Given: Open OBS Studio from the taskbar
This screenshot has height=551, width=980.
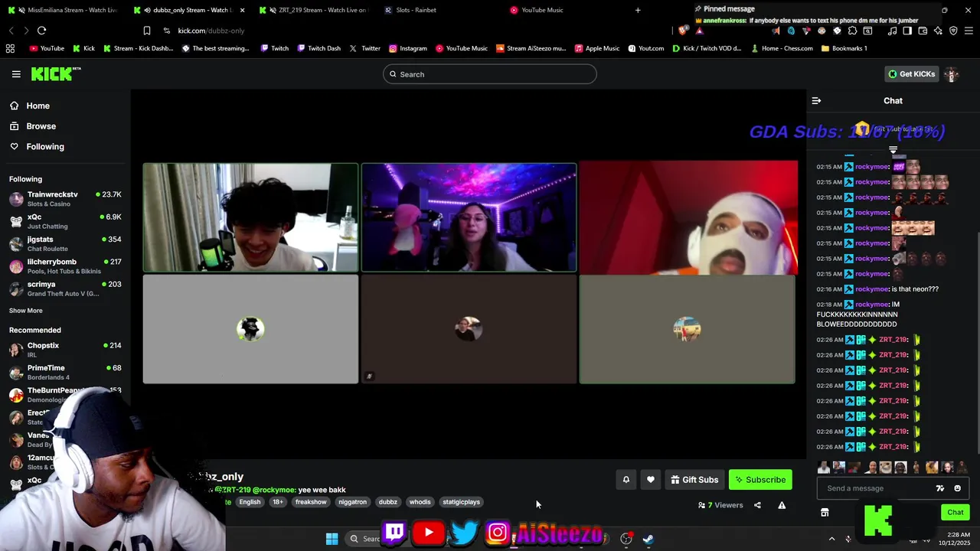Looking at the screenshot, I should 626,539.
